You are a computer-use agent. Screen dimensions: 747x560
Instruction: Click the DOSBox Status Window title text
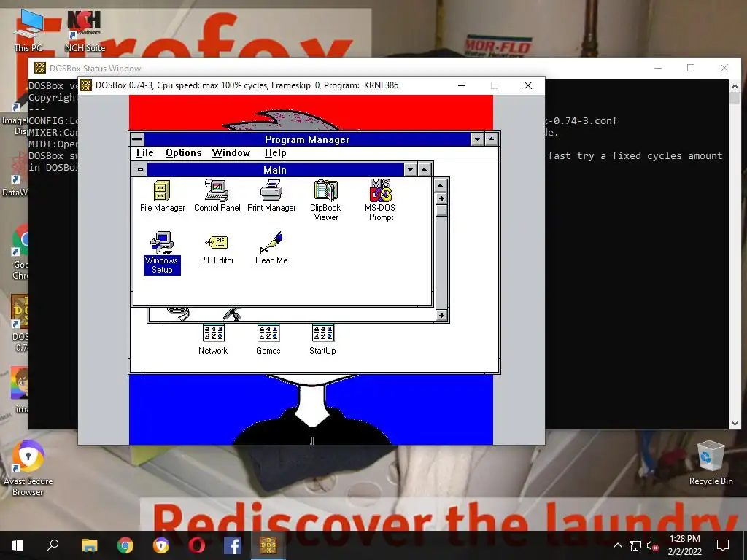96,69
